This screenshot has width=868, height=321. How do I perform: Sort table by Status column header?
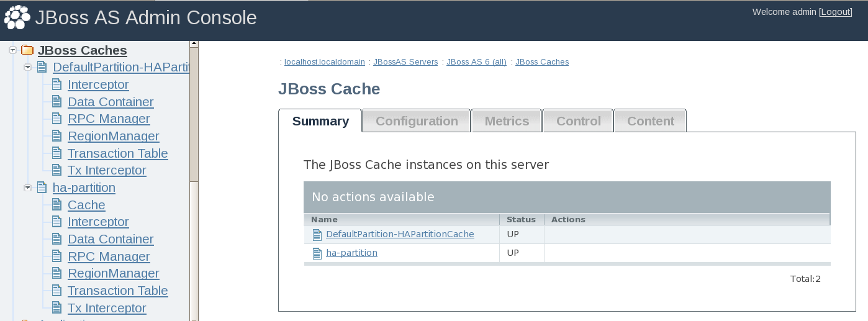coord(522,219)
